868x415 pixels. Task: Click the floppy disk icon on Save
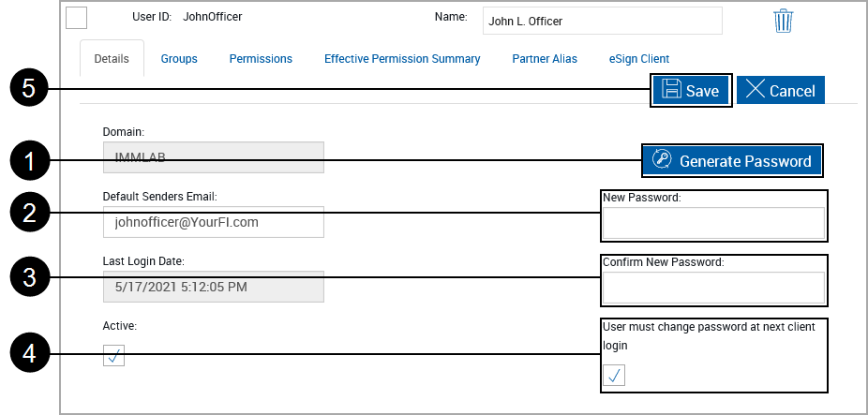pyautogui.click(x=671, y=90)
